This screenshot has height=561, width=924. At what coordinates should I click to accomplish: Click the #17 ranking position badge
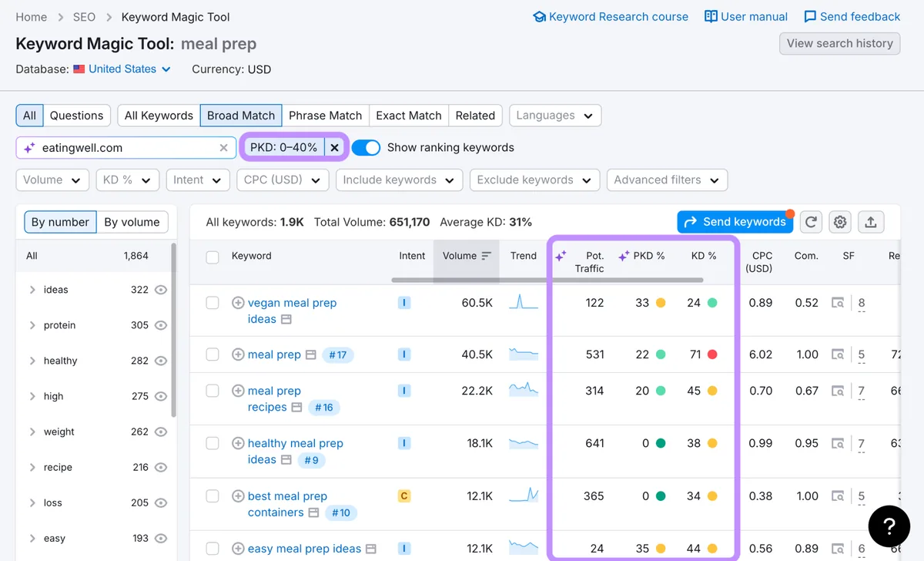[x=337, y=355]
